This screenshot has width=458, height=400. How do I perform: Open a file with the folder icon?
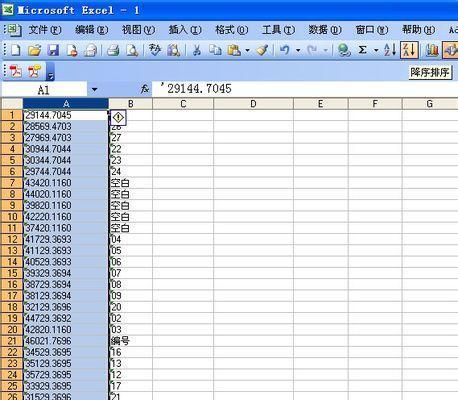[x=34, y=50]
